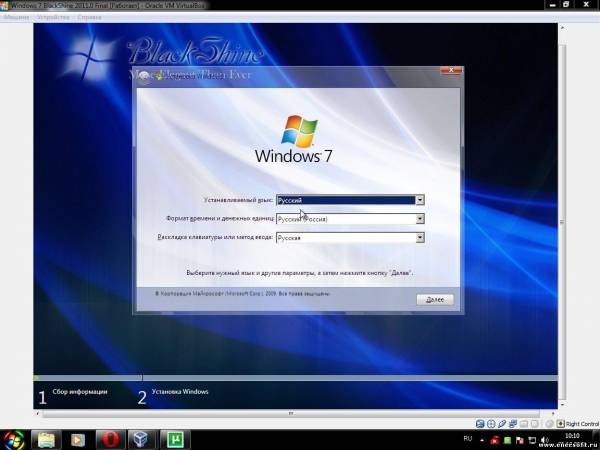600x450 pixels.
Task: Close the Windows 7 setup dialog
Action: [451, 70]
